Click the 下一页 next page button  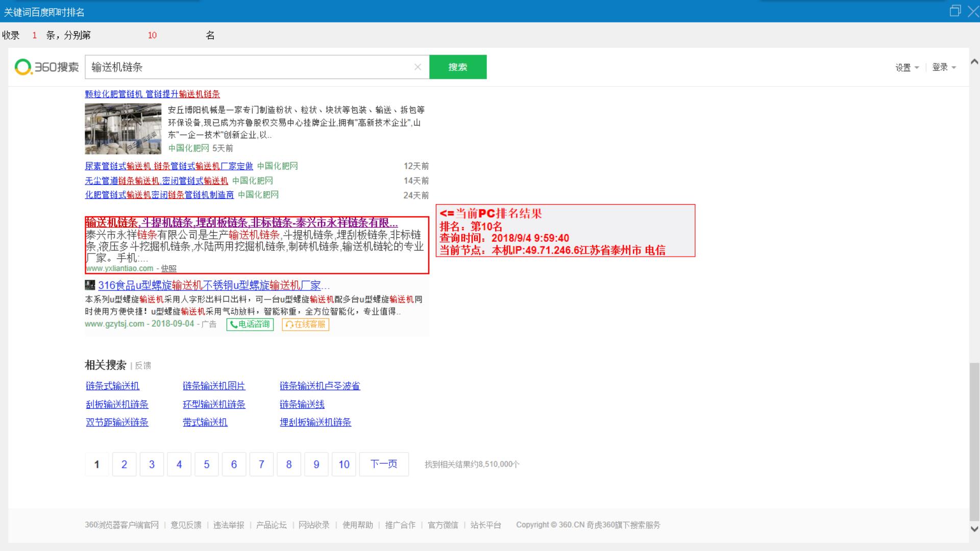[x=383, y=464]
